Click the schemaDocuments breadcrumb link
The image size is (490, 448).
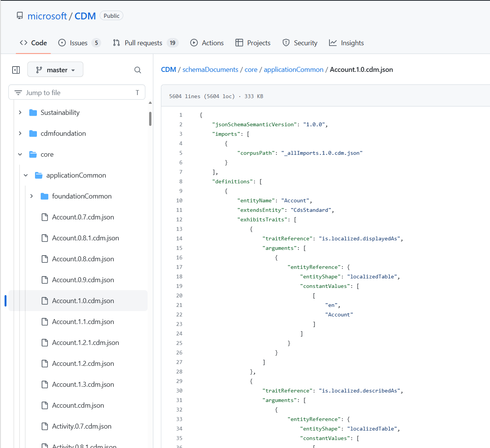[210, 70]
